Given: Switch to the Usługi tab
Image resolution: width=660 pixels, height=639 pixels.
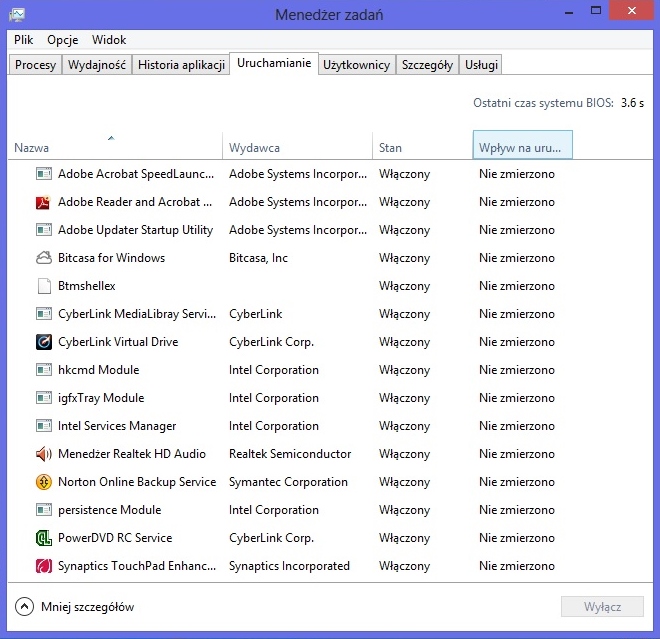Looking at the screenshot, I should tap(481, 65).
